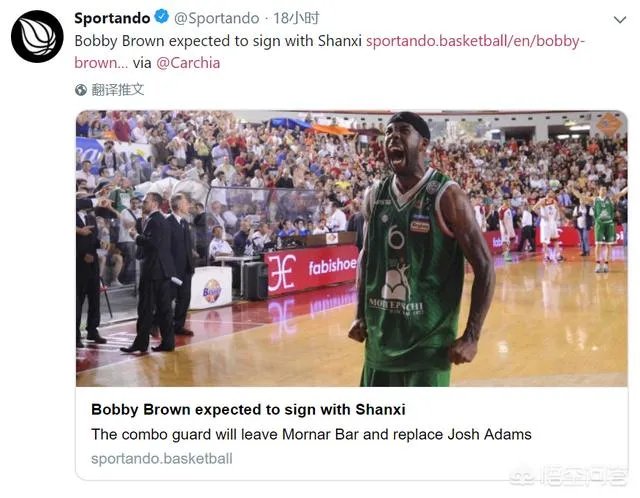Viewport: 640px width, 498px height.
Task: Open the truncated brown... link text
Action: click(101, 63)
